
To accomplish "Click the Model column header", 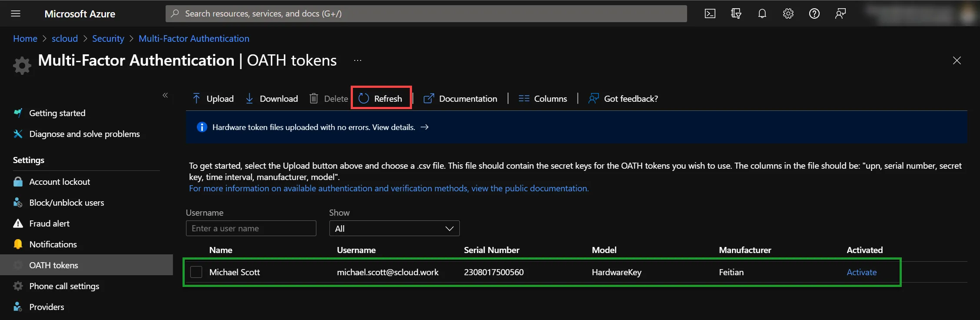I will coord(604,250).
